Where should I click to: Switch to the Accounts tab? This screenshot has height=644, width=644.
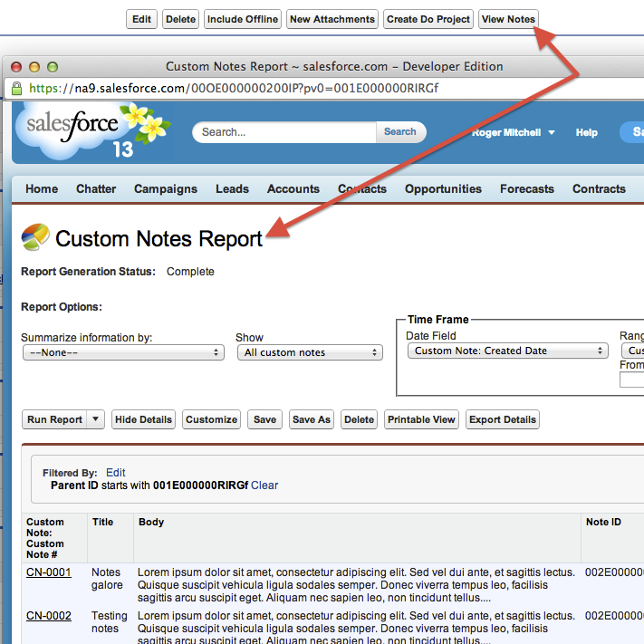(x=293, y=189)
